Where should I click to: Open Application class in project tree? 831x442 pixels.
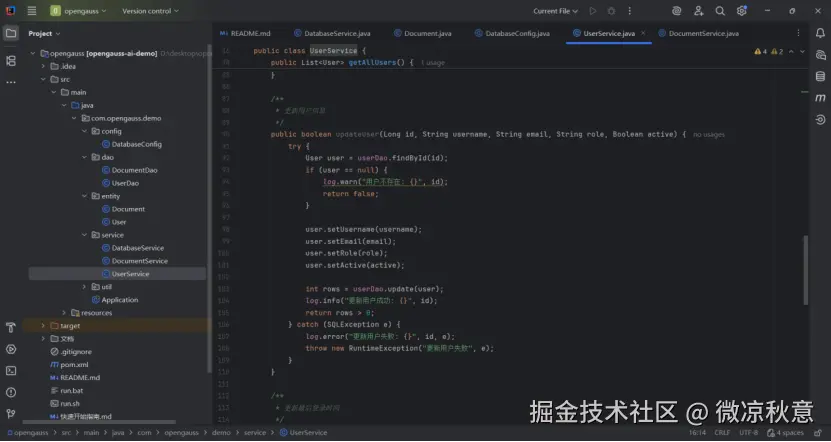tap(115, 300)
